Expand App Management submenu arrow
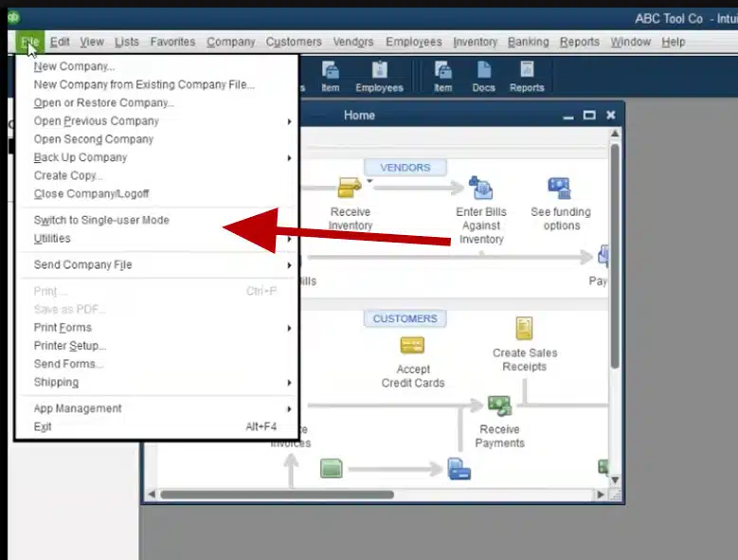The width and height of the screenshot is (738, 560). pyautogui.click(x=290, y=409)
